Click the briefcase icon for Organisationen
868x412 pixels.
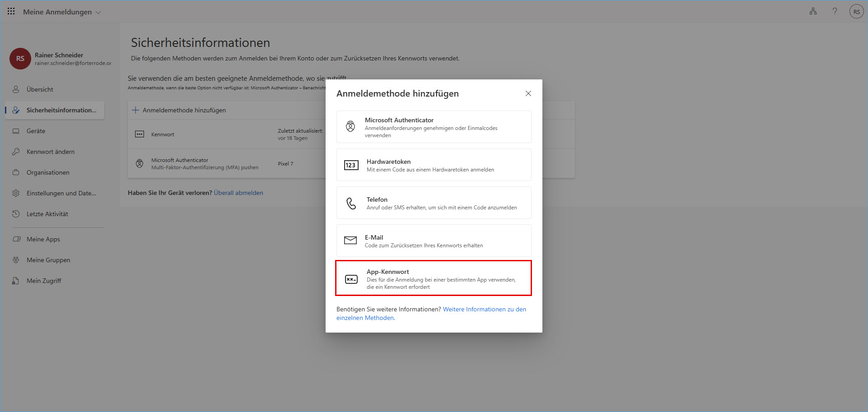[16, 172]
